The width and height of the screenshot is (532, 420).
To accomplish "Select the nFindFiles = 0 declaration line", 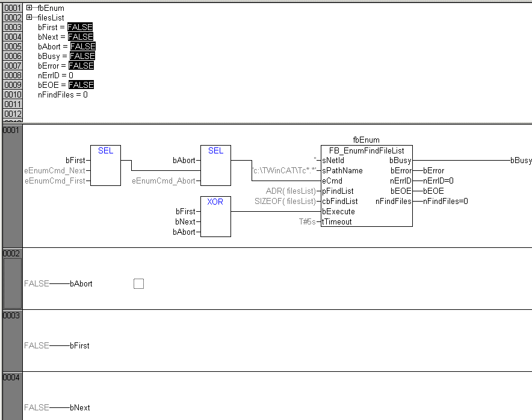I will pyautogui.click(x=63, y=94).
